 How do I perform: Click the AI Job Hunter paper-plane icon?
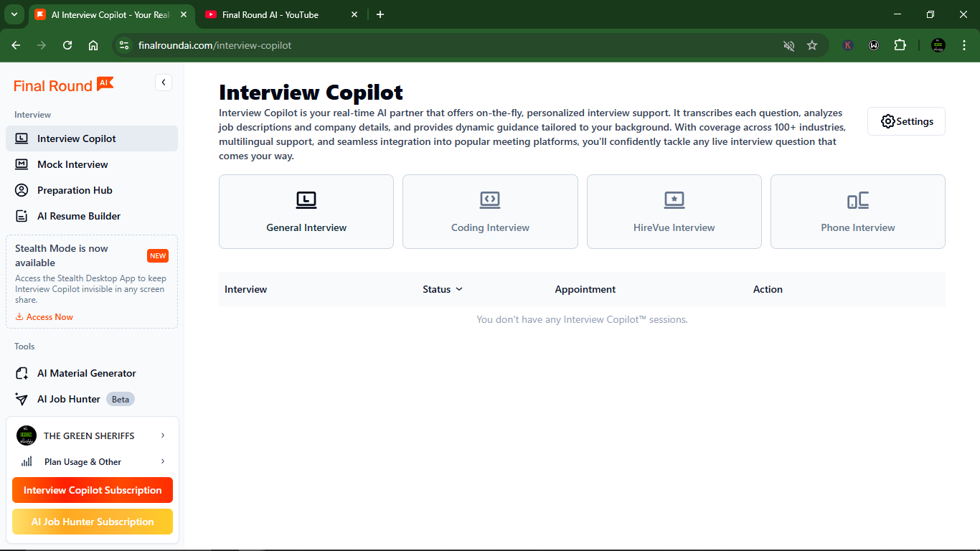click(22, 399)
